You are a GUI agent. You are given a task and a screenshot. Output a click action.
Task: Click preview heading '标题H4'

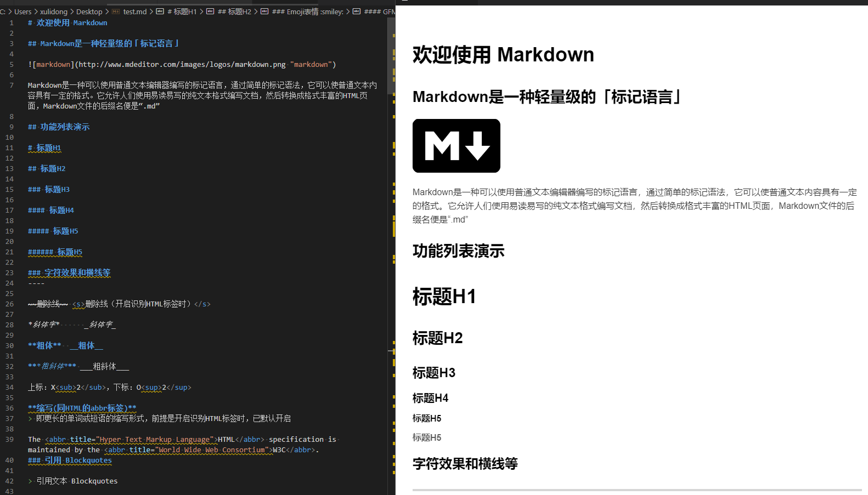[431, 398]
